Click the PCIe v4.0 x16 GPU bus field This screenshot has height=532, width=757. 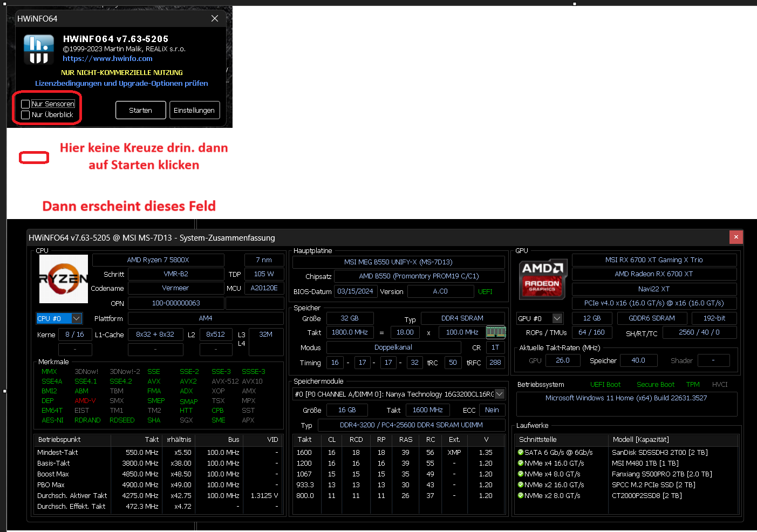(654, 303)
